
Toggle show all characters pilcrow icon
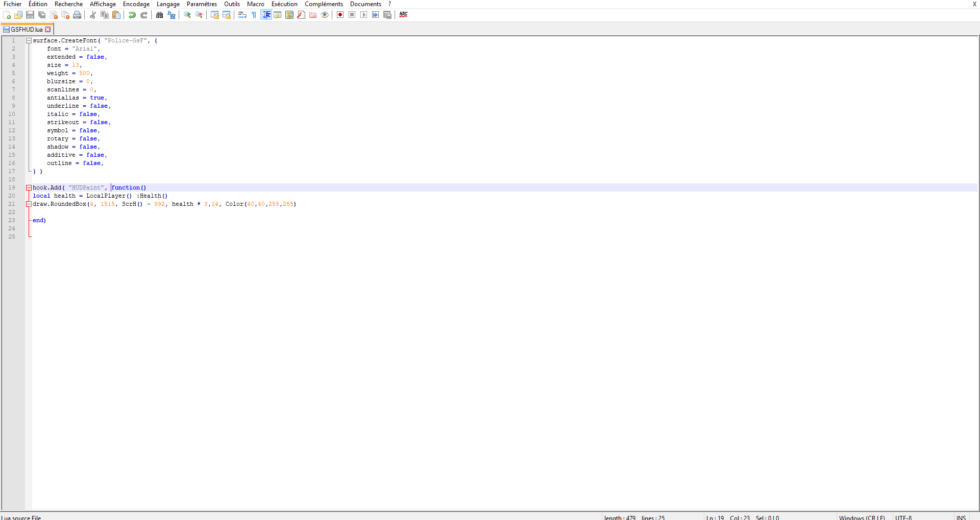click(x=254, y=15)
